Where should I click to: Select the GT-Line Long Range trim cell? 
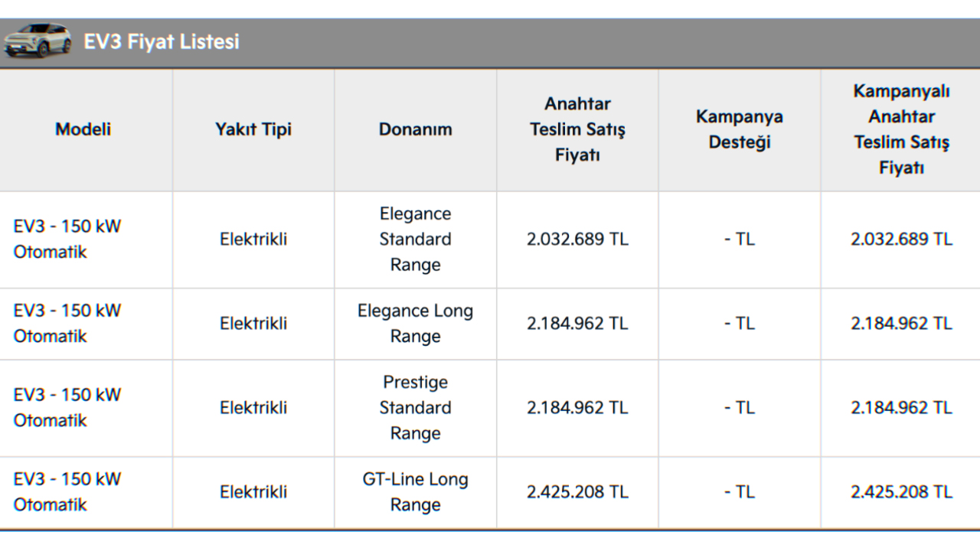[415, 492]
